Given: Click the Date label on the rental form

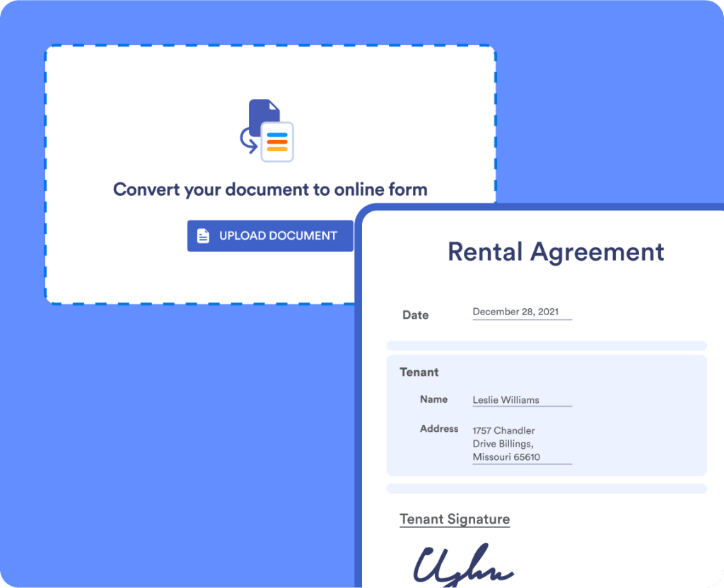Looking at the screenshot, I should pos(415,314).
